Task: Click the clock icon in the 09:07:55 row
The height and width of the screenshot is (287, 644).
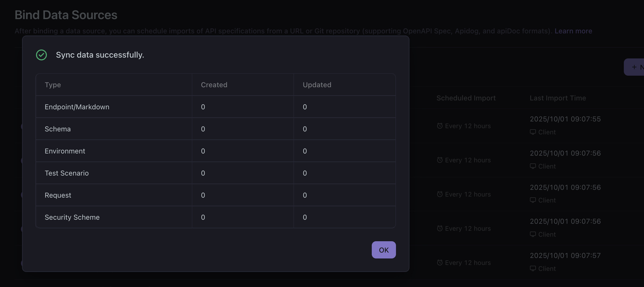Action: tap(440, 126)
